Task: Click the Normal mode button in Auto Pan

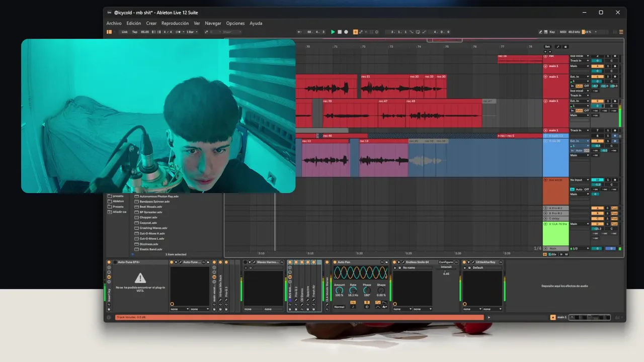Action: [x=339, y=307]
